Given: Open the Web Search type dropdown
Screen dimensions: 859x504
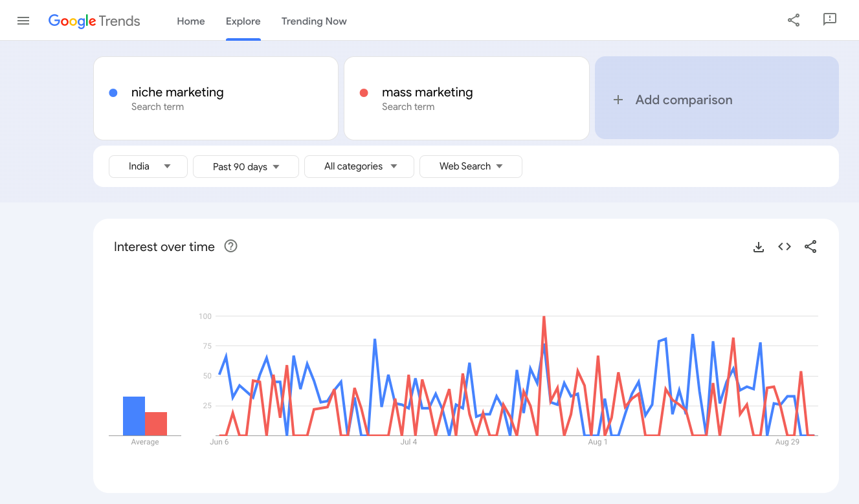Looking at the screenshot, I should 471,166.
